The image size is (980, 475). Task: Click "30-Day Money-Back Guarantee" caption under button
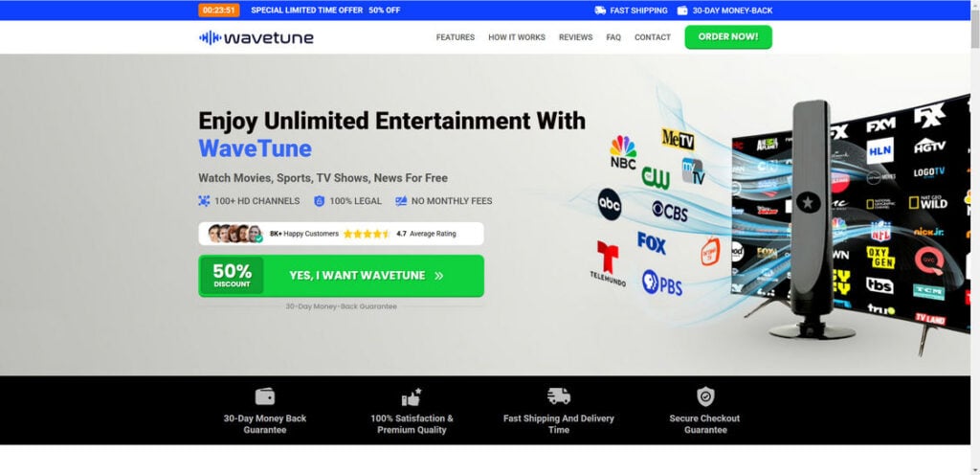pos(342,306)
